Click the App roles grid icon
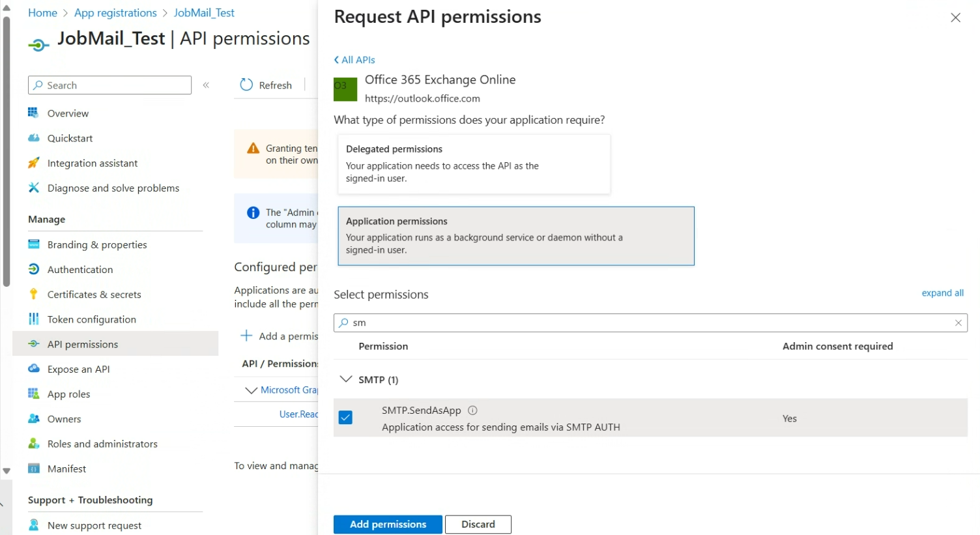 [x=34, y=394]
